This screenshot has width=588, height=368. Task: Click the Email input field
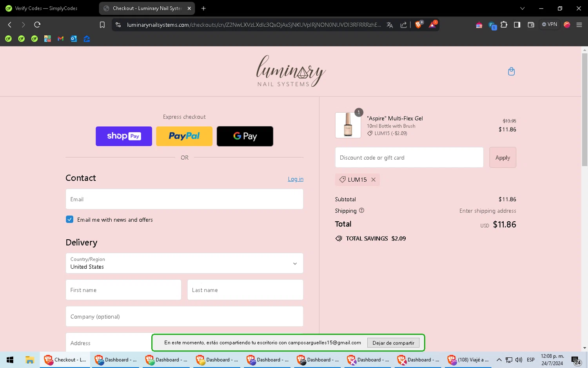184,199
